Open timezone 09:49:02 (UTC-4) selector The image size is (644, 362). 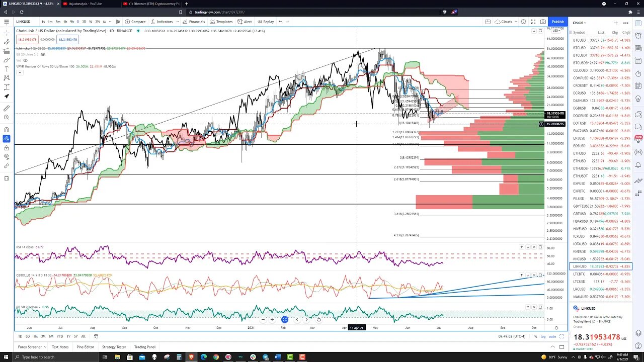point(512,336)
